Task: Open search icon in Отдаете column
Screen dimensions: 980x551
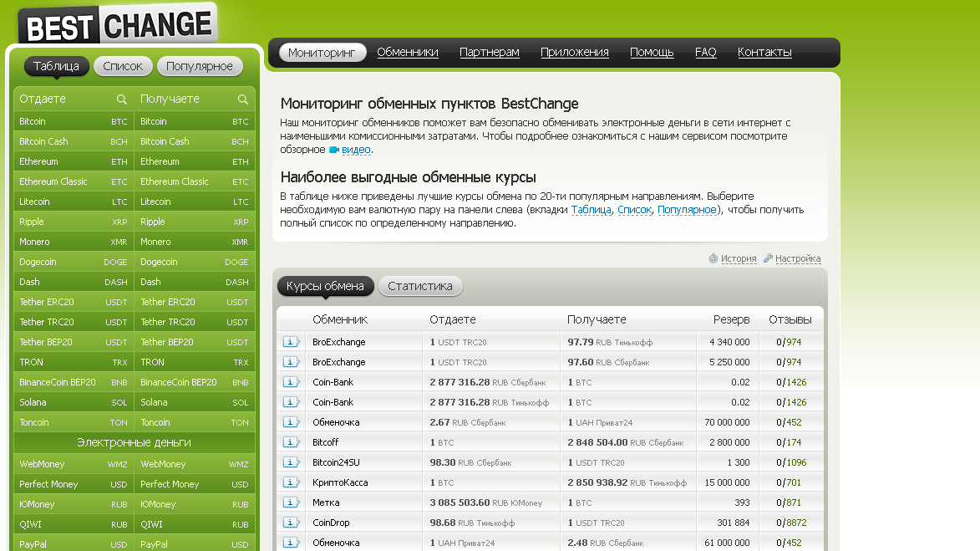Action: tap(122, 99)
